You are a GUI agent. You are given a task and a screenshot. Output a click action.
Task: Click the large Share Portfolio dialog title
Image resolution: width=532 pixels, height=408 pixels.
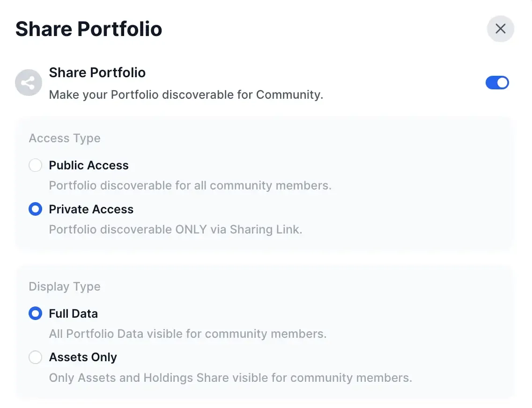pos(89,29)
